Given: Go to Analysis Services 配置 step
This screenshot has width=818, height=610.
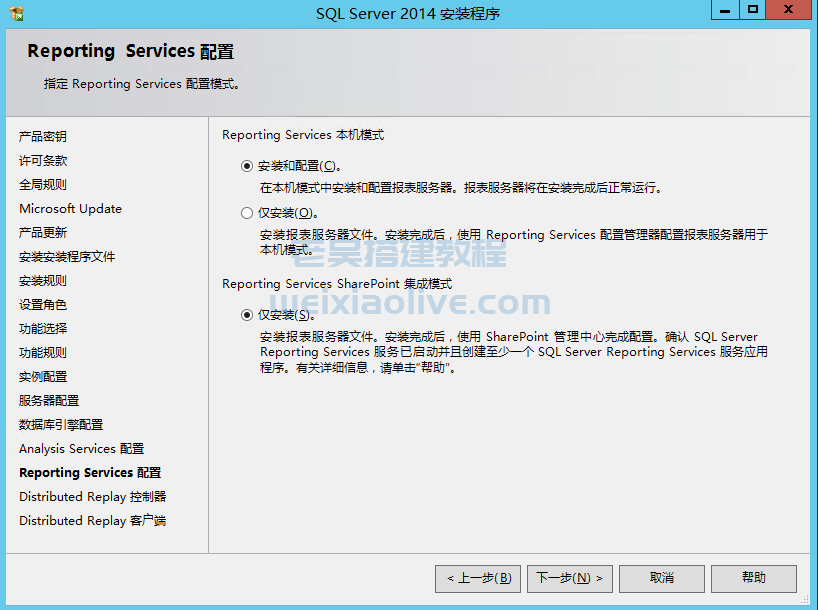Looking at the screenshot, I should (81, 449).
